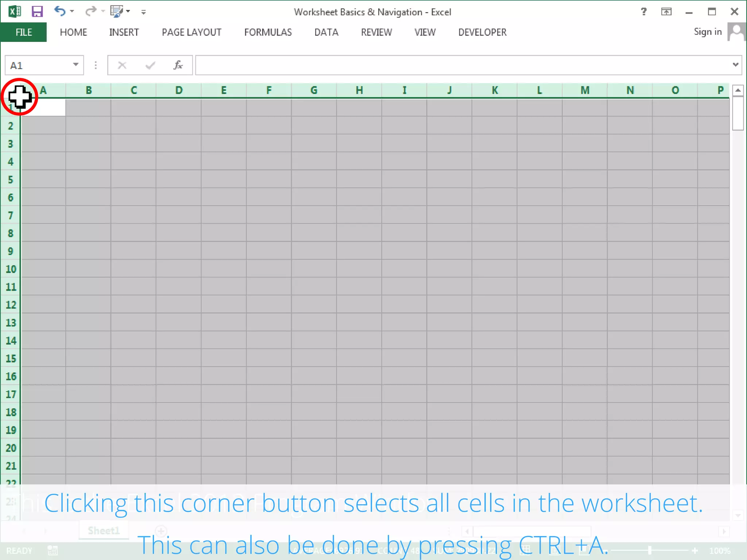Image resolution: width=747 pixels, height=560 pixels.
Task: Click the 100% zoom level
Action: (x=720, y=551)
